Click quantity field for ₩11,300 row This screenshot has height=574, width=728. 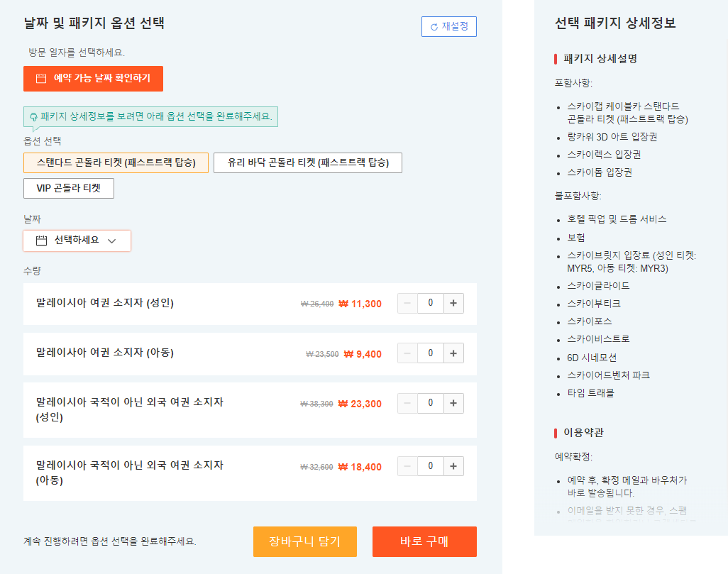(x=431, y=303)
